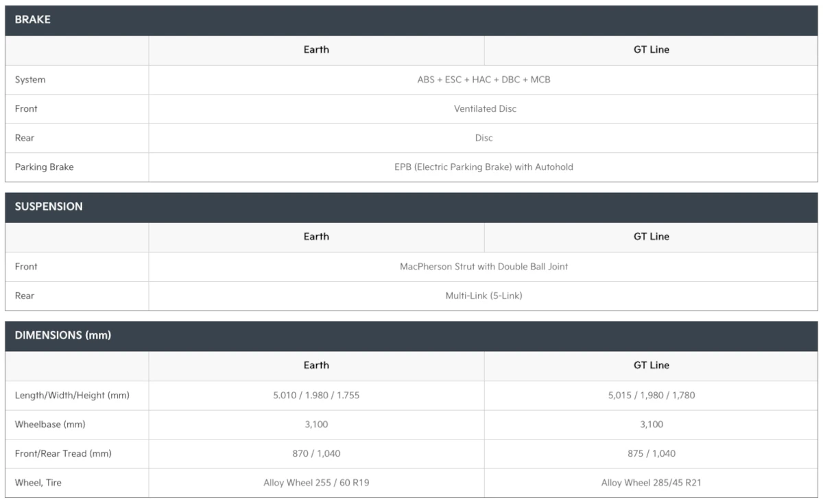Image resolution: width=823 pixels, height=504 pixels.
Task: Select the Earth column header under DIMENSIONS
Action: coord(316,365)
